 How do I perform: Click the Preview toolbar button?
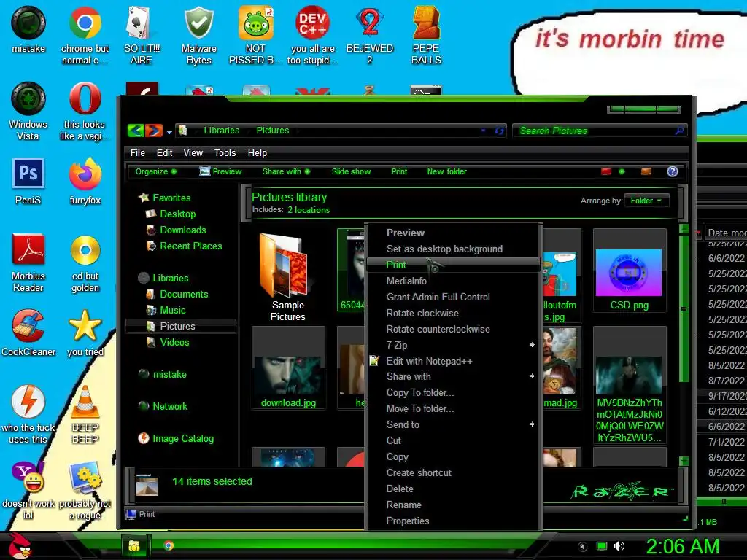click(x=220, y=171)
